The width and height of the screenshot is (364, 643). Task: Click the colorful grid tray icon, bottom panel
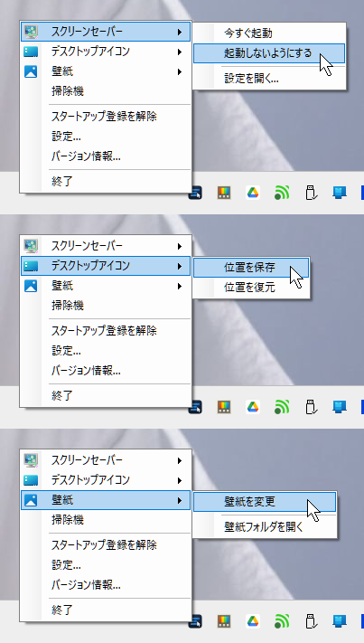[x=224, y=621]
